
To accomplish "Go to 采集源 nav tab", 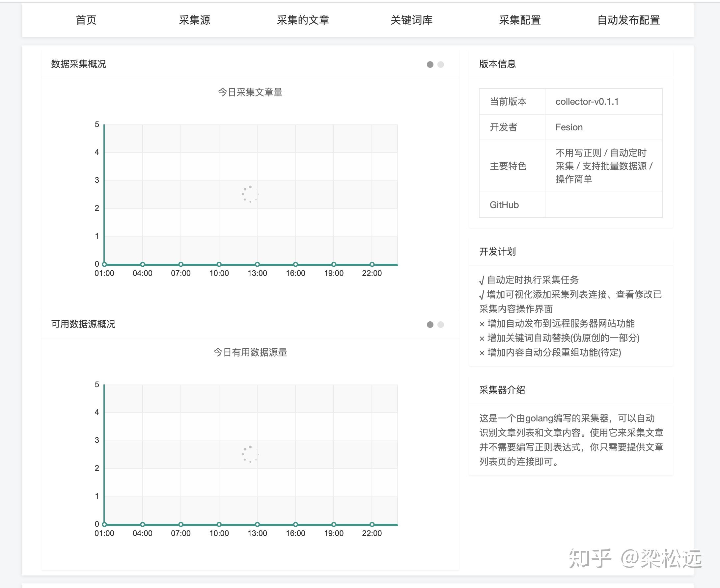I will pos(194,20).
